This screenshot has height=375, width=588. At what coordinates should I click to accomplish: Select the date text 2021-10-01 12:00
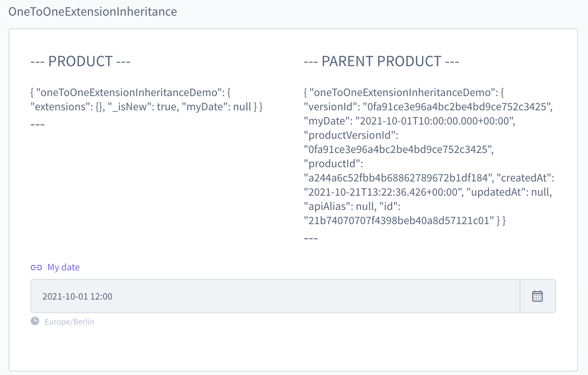[78, 296]
